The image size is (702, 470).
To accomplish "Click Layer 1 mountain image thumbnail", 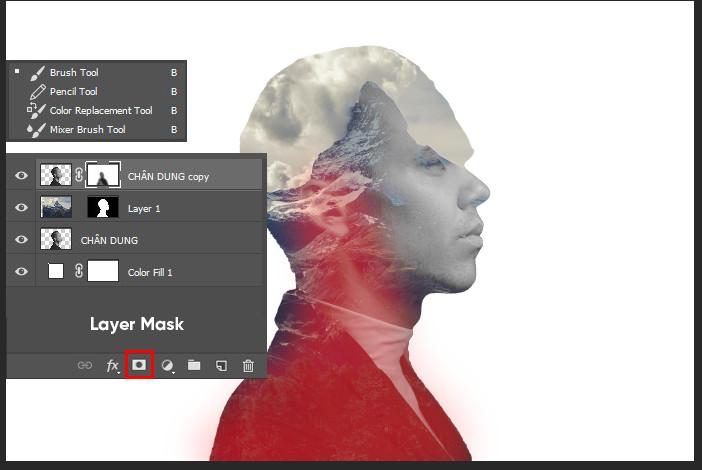I will point(56,207).
